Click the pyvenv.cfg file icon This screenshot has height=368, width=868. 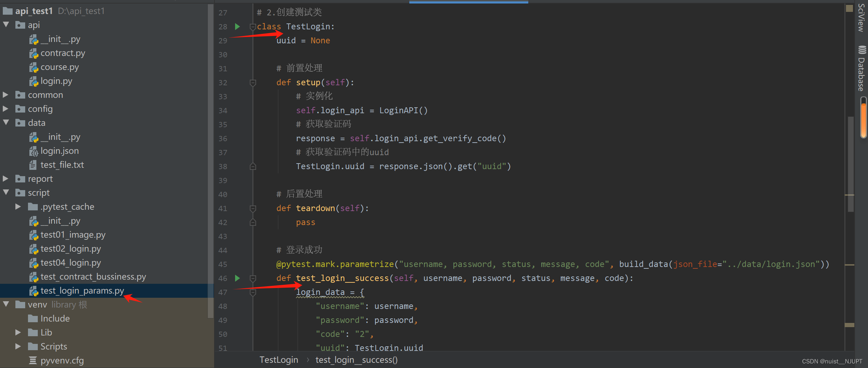click(33, 360)
